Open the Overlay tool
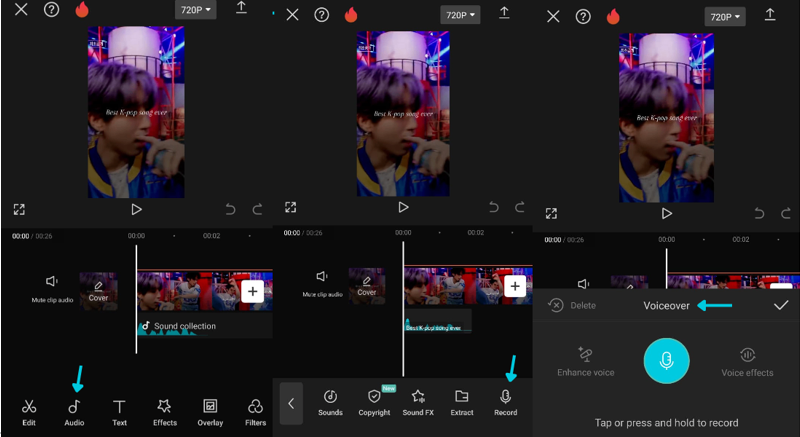800x437 pixels. (x=210, y=411)
